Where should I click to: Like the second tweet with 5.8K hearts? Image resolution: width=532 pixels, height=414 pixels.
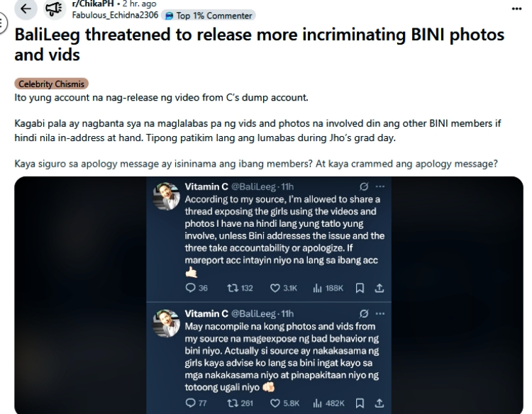tap(275, 403)
